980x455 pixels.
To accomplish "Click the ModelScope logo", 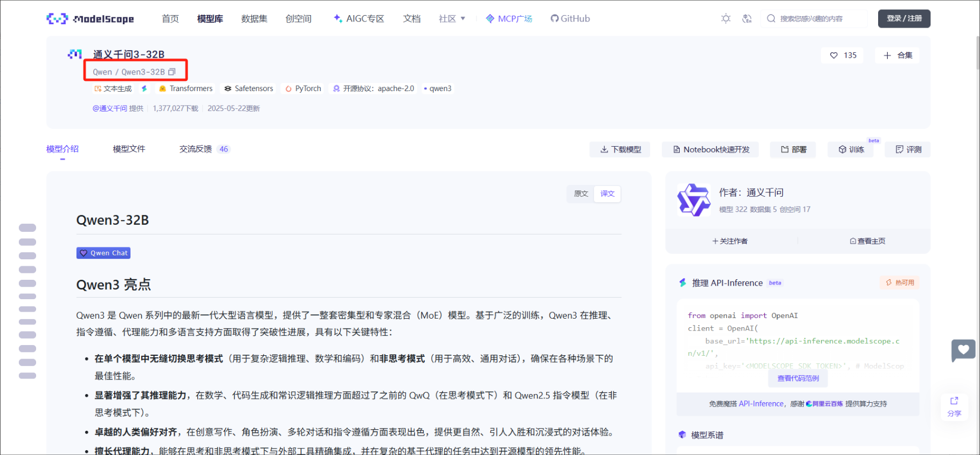I will (x=90, y=19).
